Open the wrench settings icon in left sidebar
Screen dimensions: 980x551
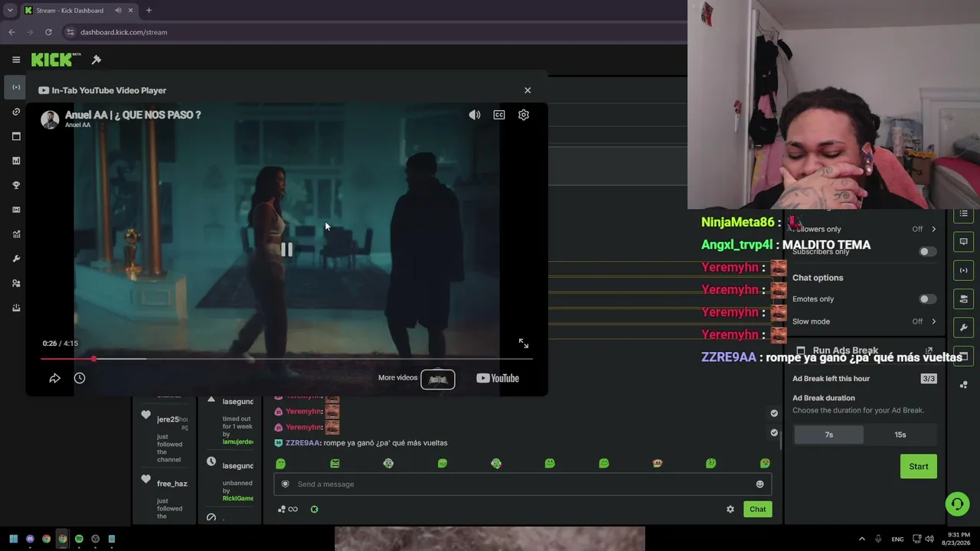click(16, 259)
